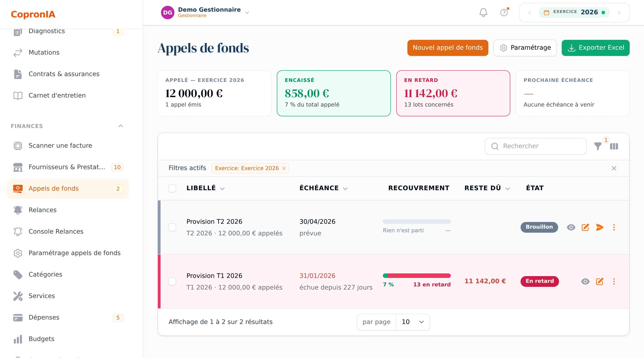
Task: View Provision T2 2026 via eye icon
Action: (571, 227)
